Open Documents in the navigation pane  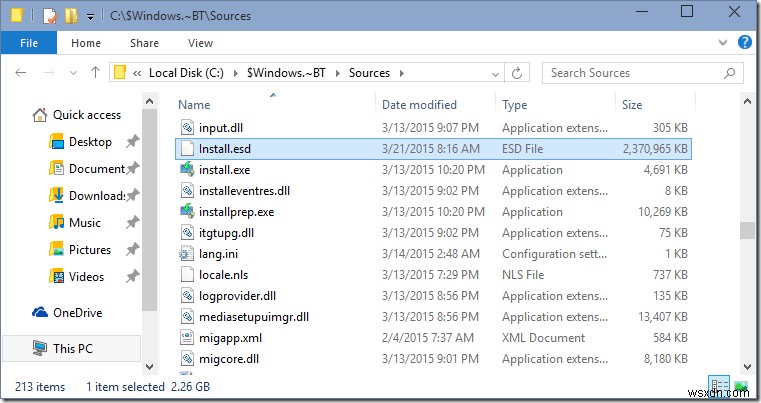[x=97, y=168]
